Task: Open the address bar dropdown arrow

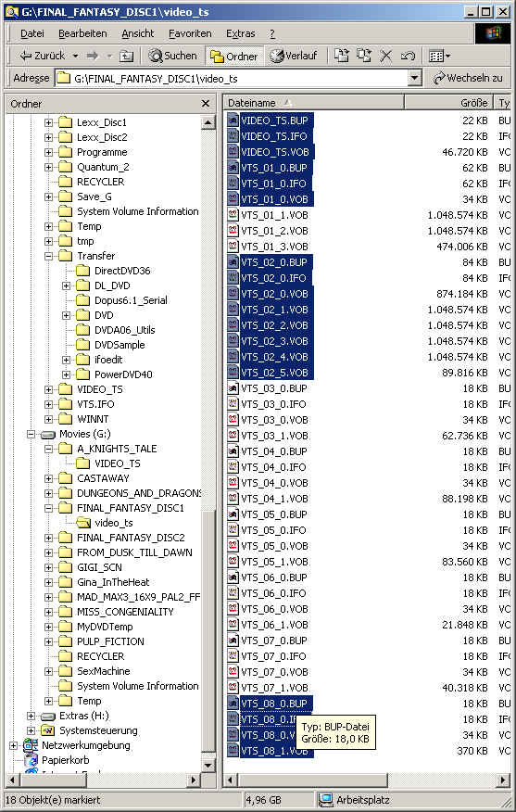Action: [414, 79]
